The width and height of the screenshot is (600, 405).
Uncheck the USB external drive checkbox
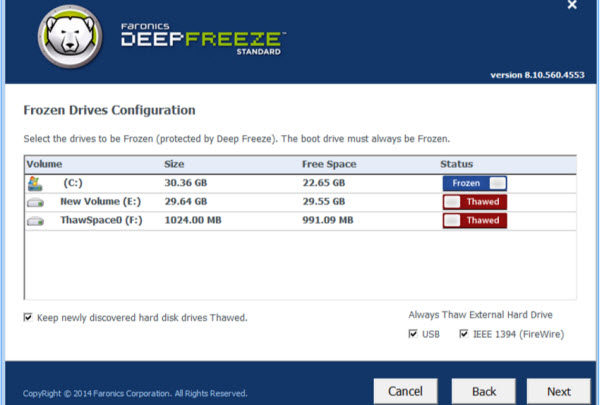412,334
